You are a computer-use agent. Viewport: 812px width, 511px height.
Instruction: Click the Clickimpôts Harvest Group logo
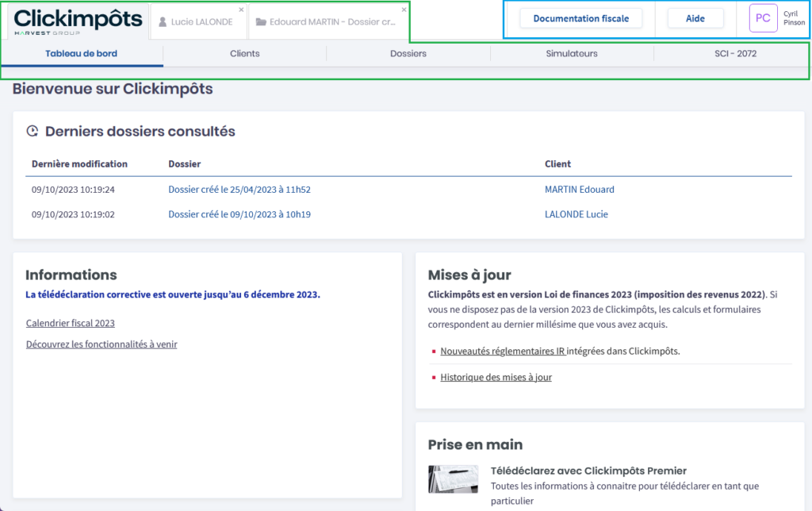(78, 21)
